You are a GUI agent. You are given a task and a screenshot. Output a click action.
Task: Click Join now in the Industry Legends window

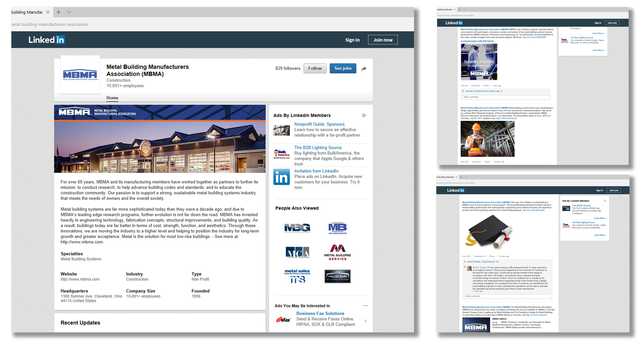coord(612,23)
